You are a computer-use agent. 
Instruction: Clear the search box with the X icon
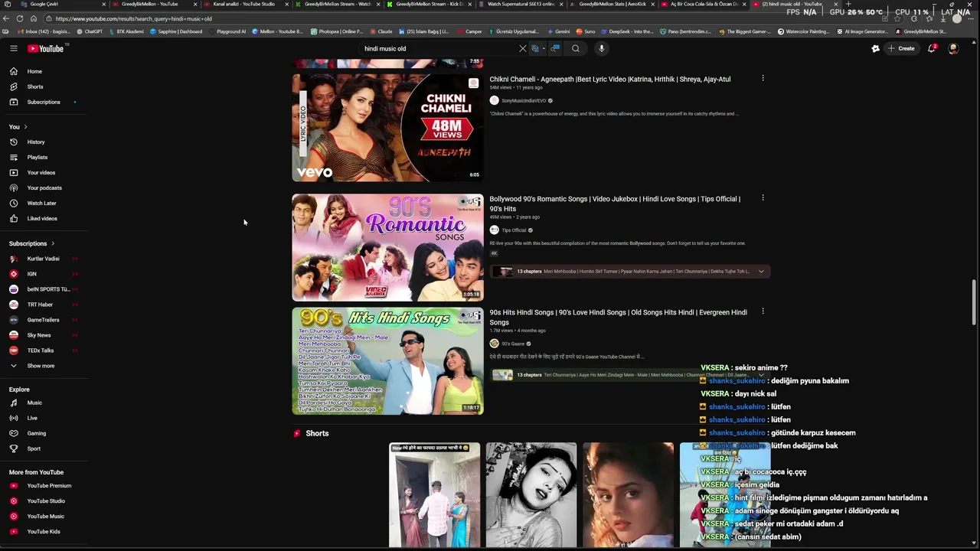pos(523,48)
